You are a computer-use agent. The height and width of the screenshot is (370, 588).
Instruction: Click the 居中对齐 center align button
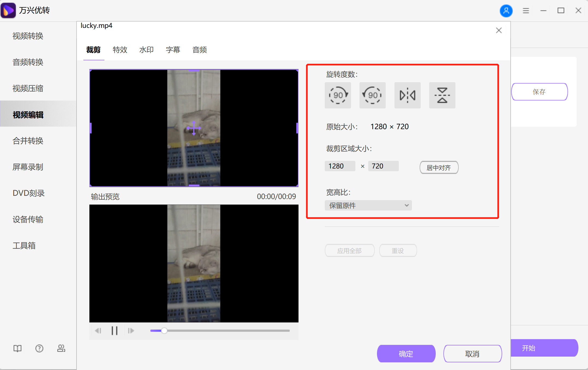click(x=439, y=167)
